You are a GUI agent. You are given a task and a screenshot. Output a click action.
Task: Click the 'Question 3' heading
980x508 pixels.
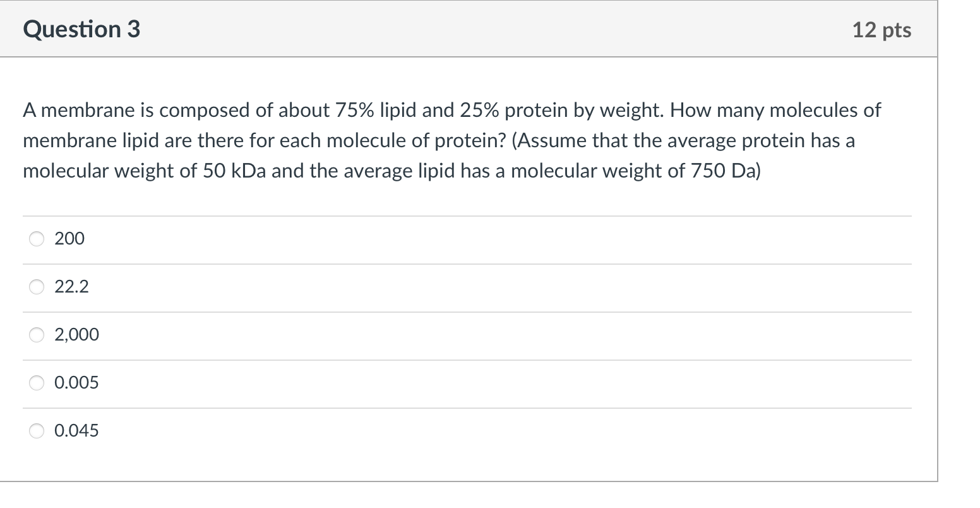(x=81, y=29)
